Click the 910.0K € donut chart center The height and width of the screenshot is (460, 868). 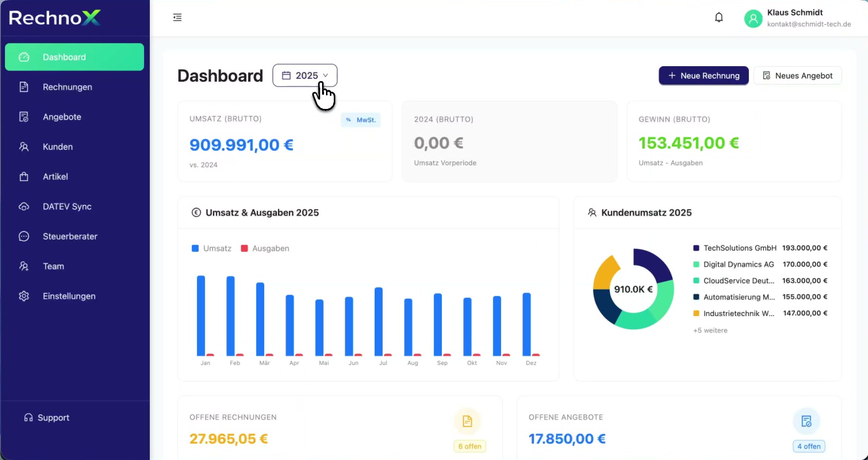(x=633, y=289)
